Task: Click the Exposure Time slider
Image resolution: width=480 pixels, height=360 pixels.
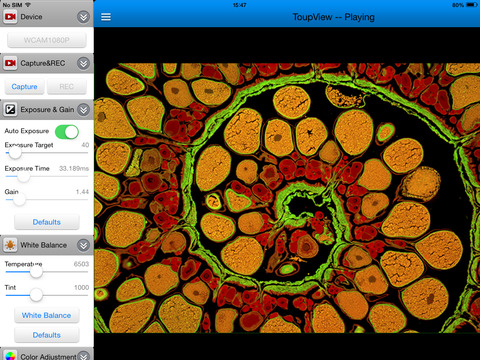Action: coord(47,176)
